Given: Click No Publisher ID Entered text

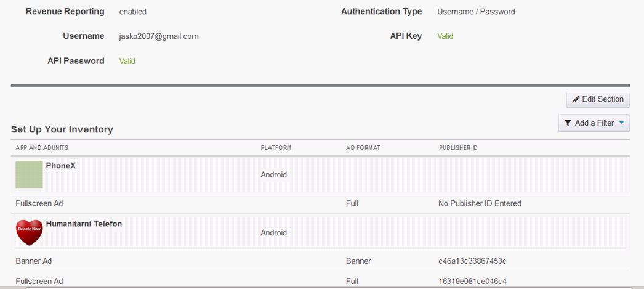Looking at the screenshot, I should (480, 203).
